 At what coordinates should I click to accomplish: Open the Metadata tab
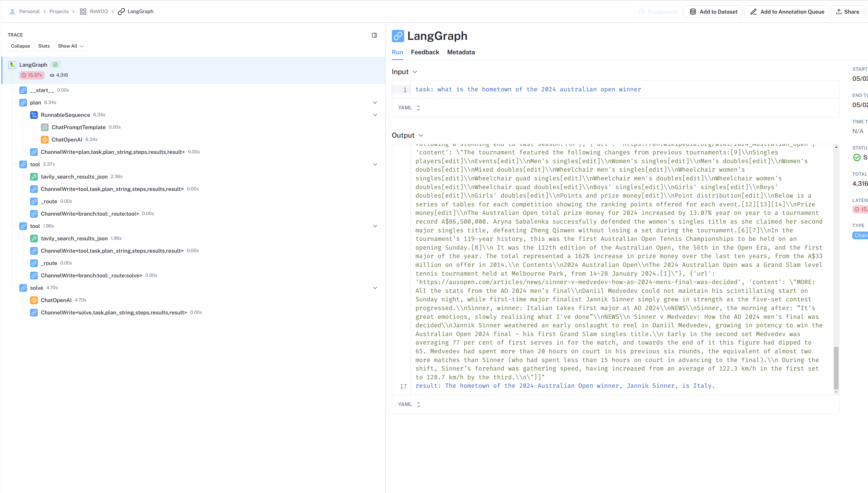[461, 52]
